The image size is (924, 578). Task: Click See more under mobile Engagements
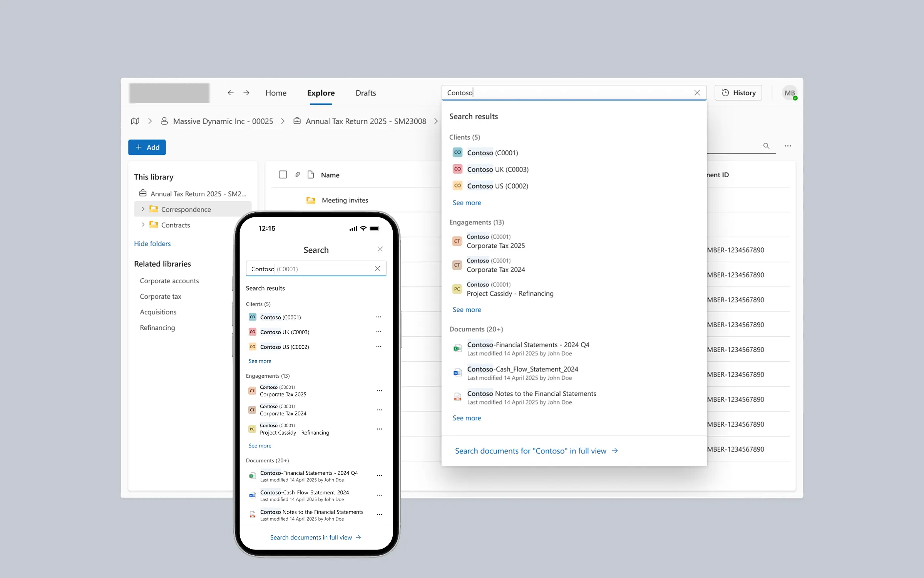click(260, 445)
